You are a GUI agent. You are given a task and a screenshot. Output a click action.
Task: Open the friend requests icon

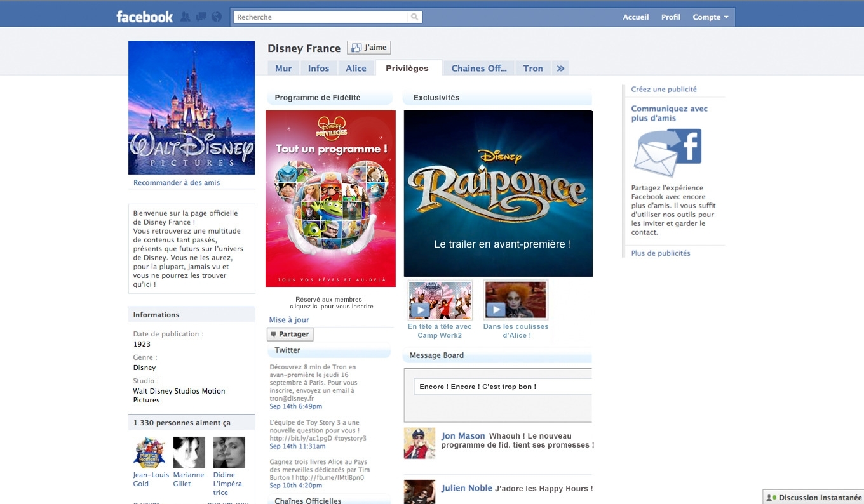pos(186,17)
